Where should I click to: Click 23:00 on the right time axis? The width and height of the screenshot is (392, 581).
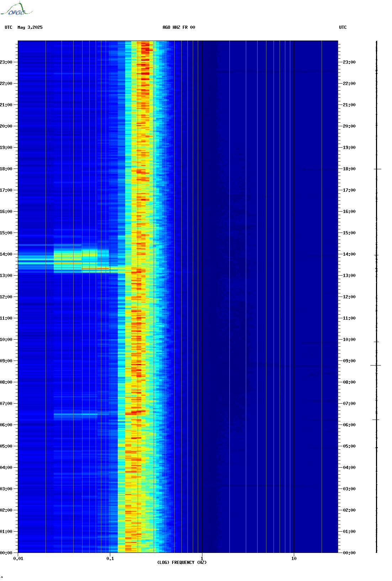[x=349, y=62]
